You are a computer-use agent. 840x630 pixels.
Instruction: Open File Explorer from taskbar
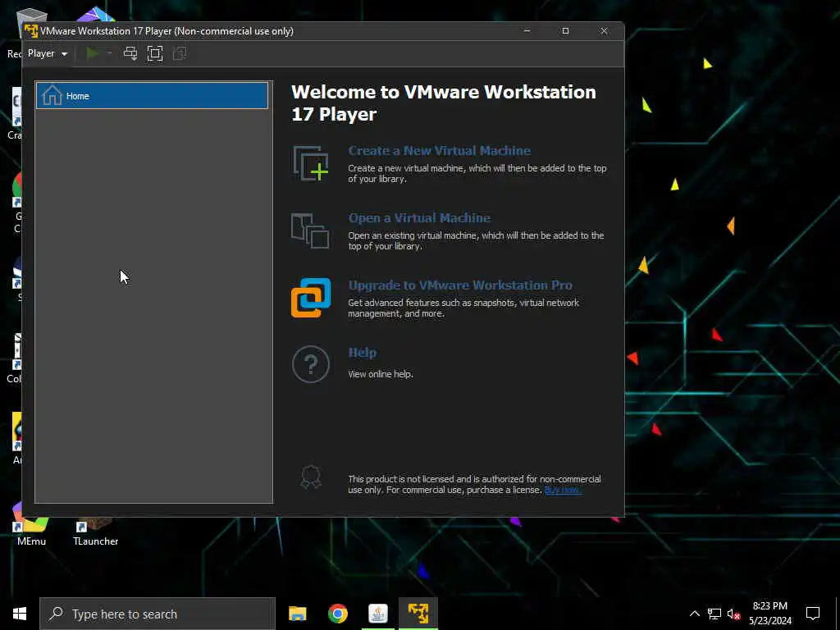coord(297,614)
